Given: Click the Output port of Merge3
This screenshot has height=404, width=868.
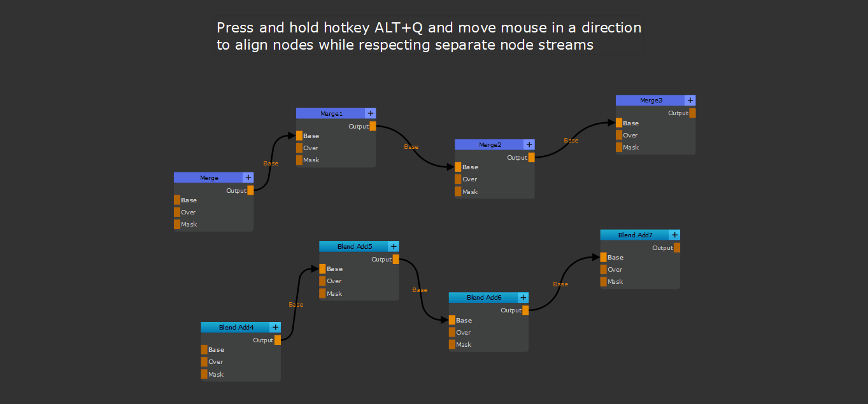Looking at the screenshot, I should pos(692,113).
